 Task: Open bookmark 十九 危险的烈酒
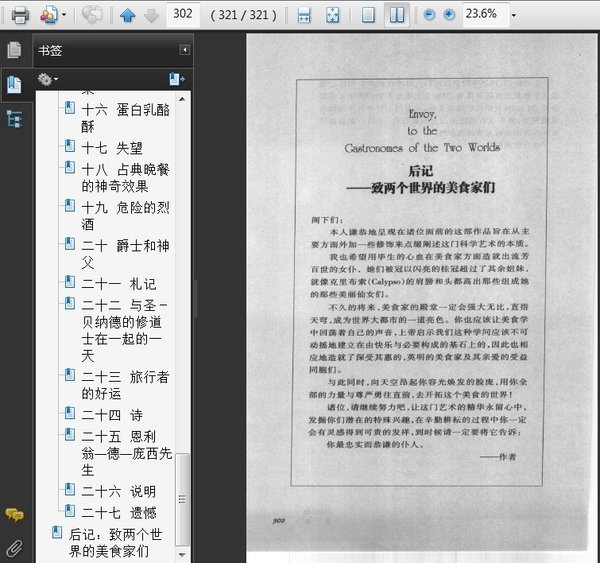[125, 216]
